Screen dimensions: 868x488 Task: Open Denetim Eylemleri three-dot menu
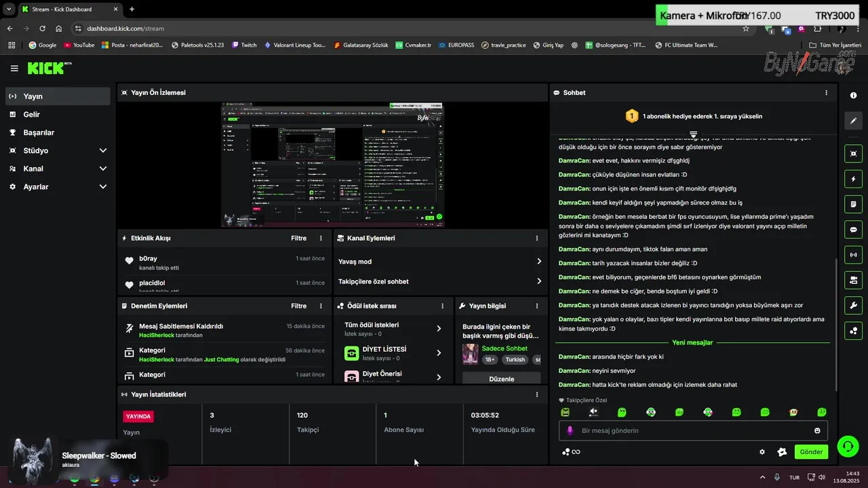point(321,306)
